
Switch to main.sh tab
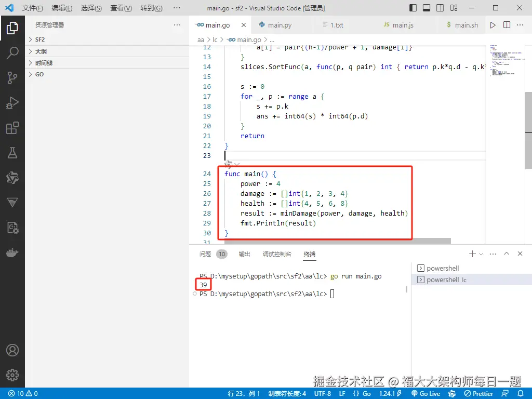click(462, 25)
